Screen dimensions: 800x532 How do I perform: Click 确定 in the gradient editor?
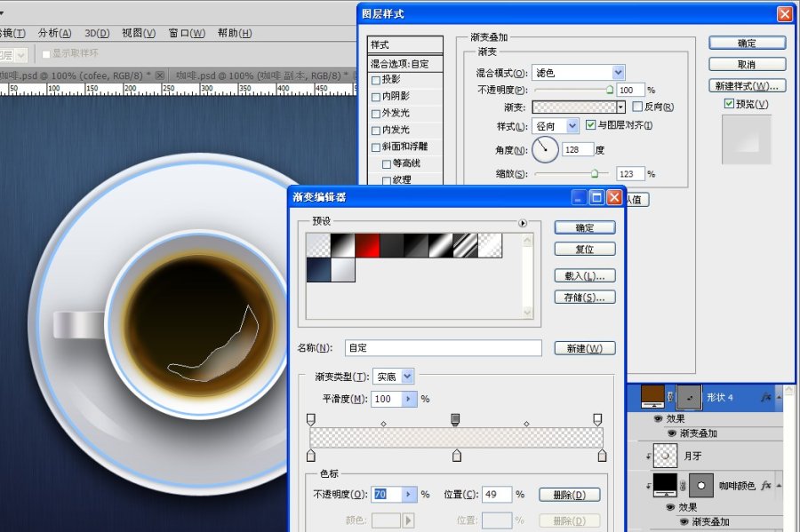point(585,227)
